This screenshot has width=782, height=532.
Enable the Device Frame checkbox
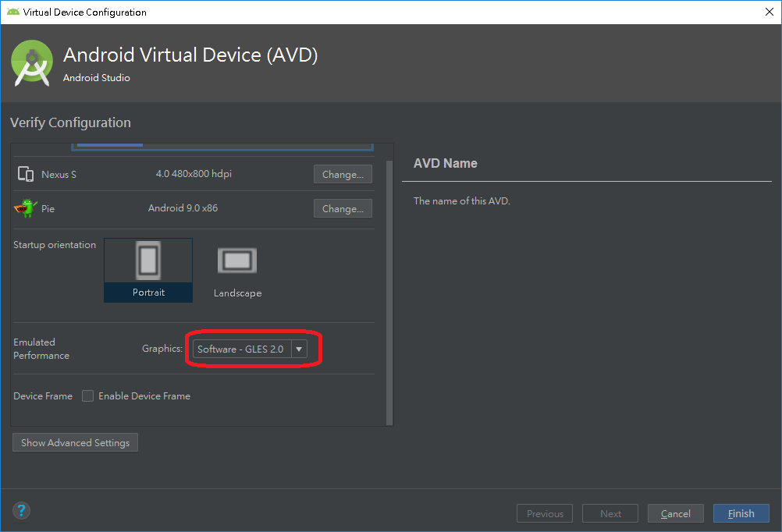[87, 396]
